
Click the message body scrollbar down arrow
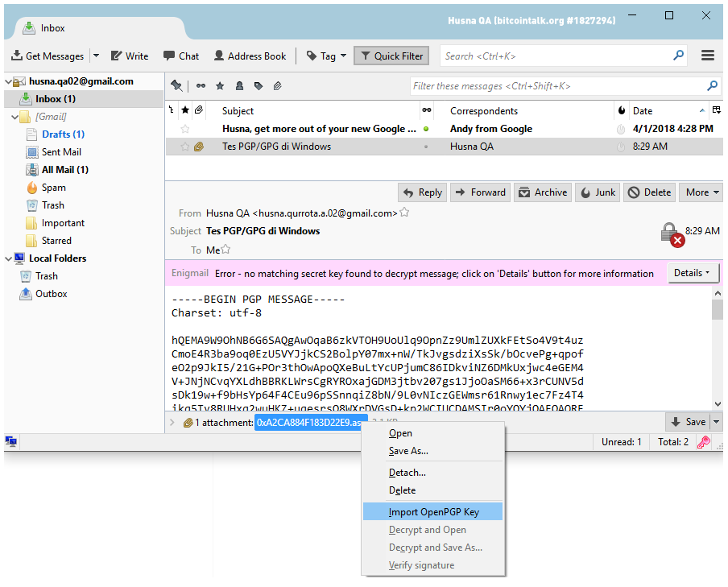pos(718,404)
